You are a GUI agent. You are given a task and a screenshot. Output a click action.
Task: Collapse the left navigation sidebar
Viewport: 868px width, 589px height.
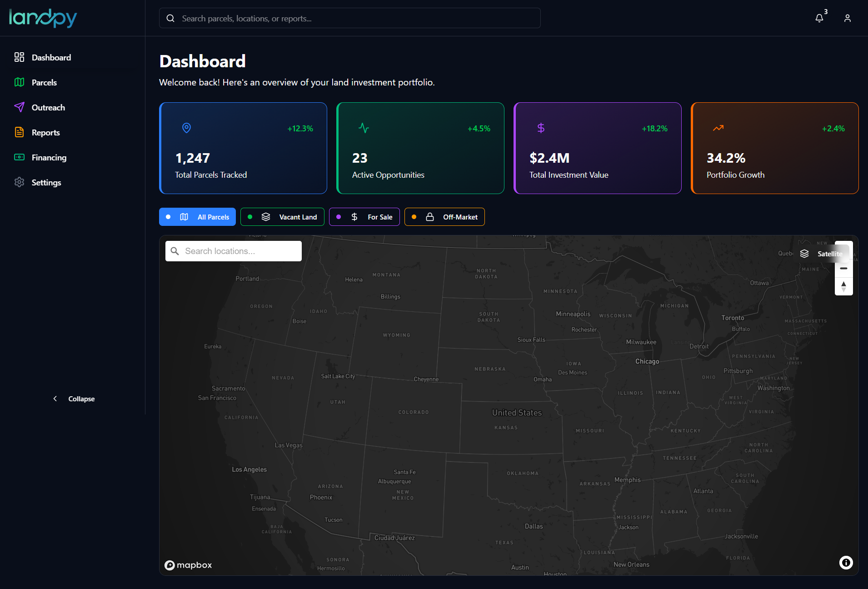point(73,399)
